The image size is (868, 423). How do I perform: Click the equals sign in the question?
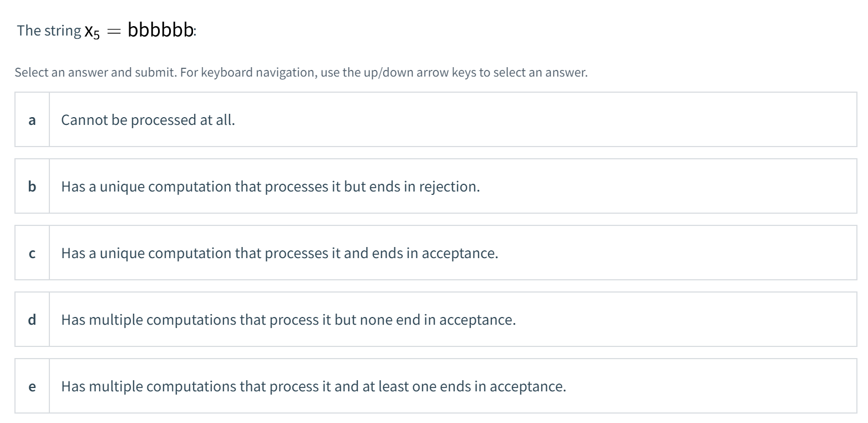114,31
